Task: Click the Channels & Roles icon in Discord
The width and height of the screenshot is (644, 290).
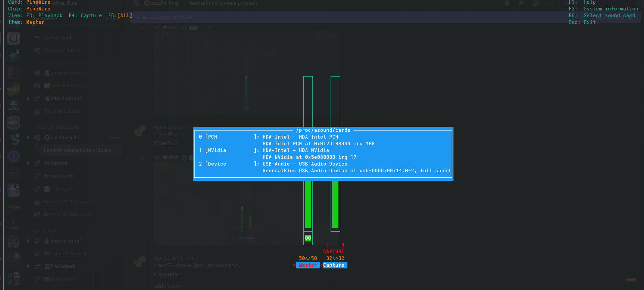Action: pyautogui.click(x=37, y=51)
